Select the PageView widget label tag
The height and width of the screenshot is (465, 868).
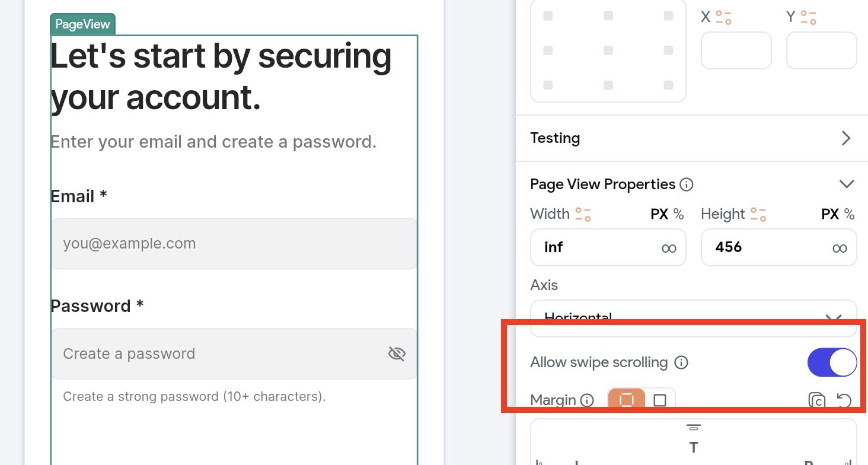(x=82, y=24)
